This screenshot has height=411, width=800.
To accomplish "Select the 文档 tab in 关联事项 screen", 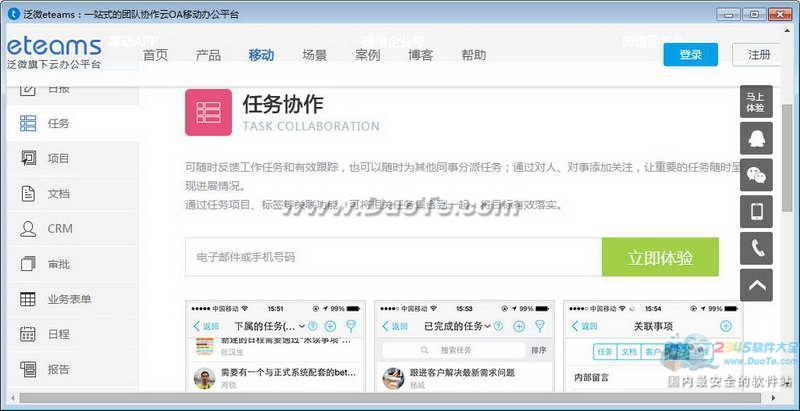I will point(628,351).
